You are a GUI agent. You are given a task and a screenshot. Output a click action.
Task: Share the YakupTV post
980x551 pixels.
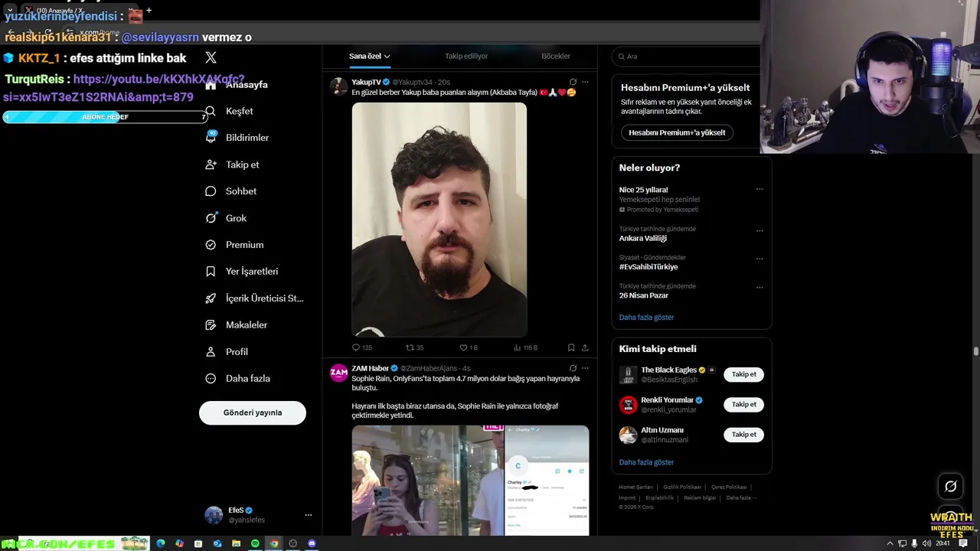coord(585,347)
